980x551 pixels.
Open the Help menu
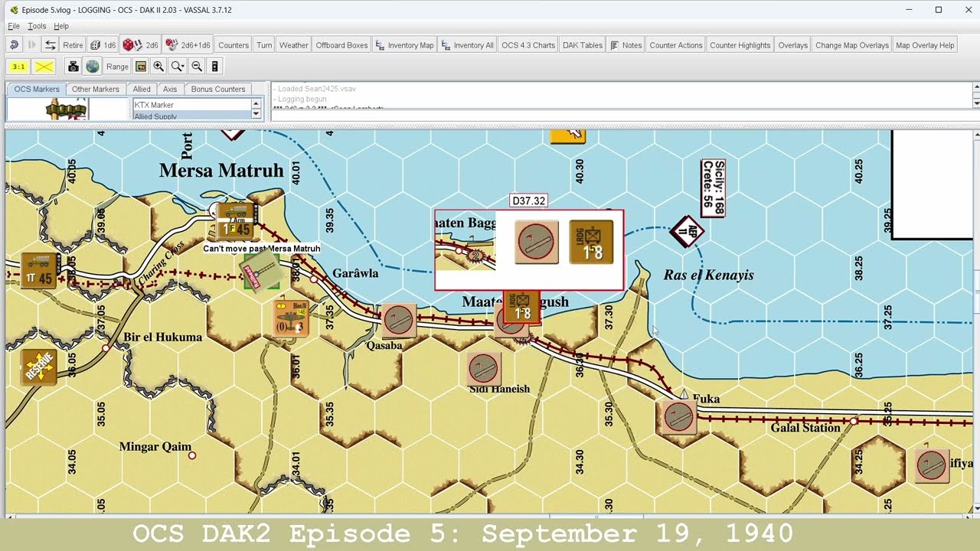click(x=61, y=26)
